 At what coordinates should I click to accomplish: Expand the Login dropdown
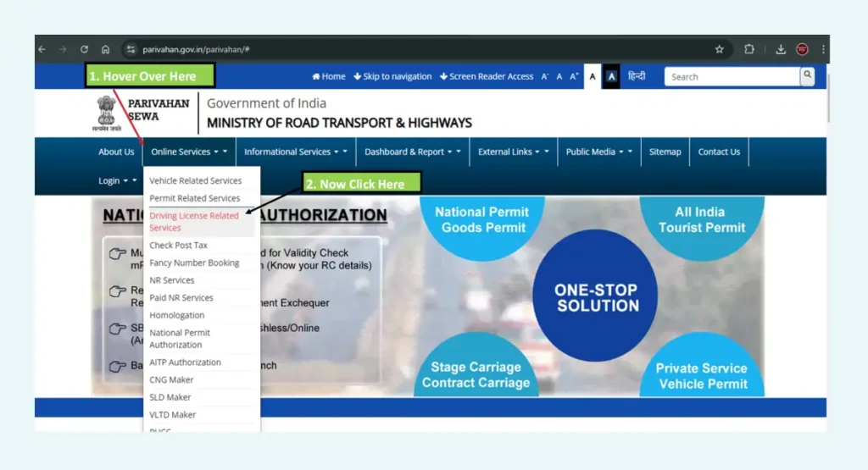click(x=117, y=181)
